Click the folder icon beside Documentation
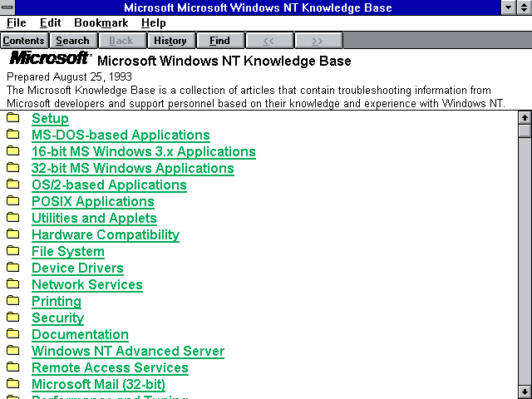 tap(13, 333)
